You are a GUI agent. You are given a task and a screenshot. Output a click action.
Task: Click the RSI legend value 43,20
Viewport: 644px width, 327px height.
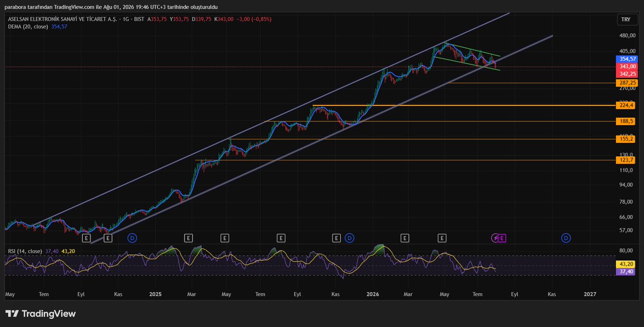(x=68, y=251)
